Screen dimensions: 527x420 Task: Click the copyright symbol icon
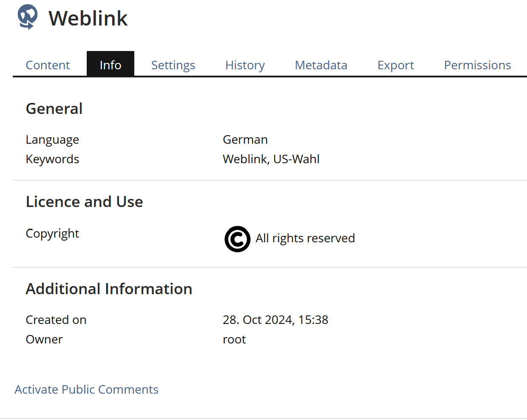[237, 239]
